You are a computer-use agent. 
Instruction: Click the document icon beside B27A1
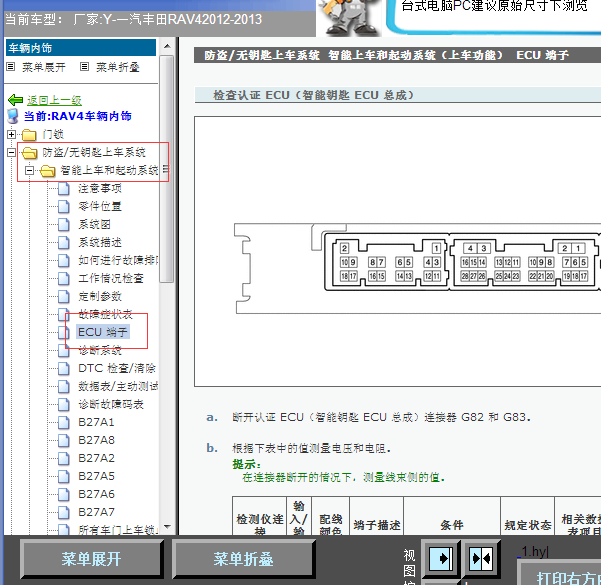pos(64,422)
